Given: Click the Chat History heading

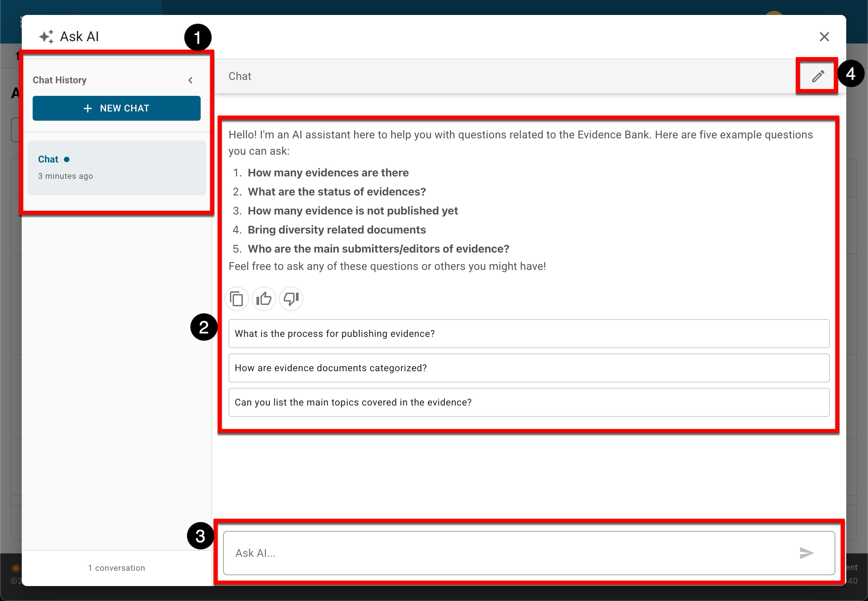Looking at the screenshot, I should pos(60,80).
